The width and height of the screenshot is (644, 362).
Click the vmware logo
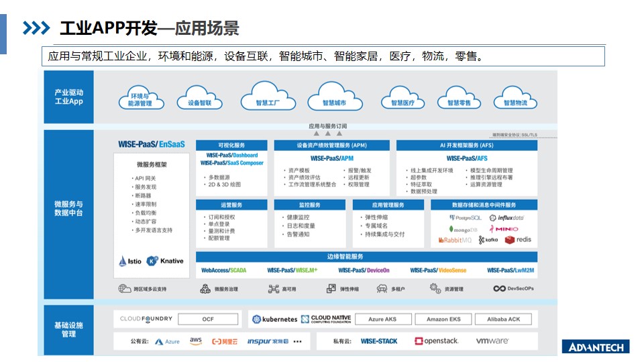click(492, 341)
